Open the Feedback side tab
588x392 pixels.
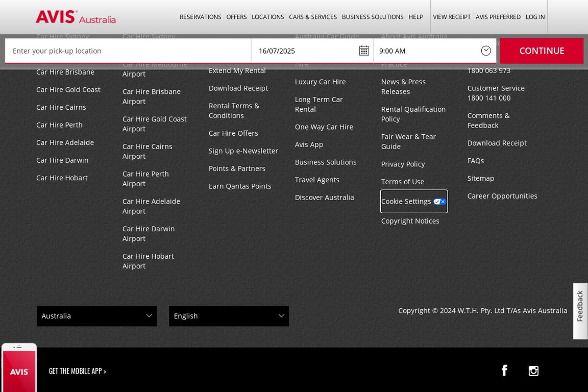[x=580, y=311]
